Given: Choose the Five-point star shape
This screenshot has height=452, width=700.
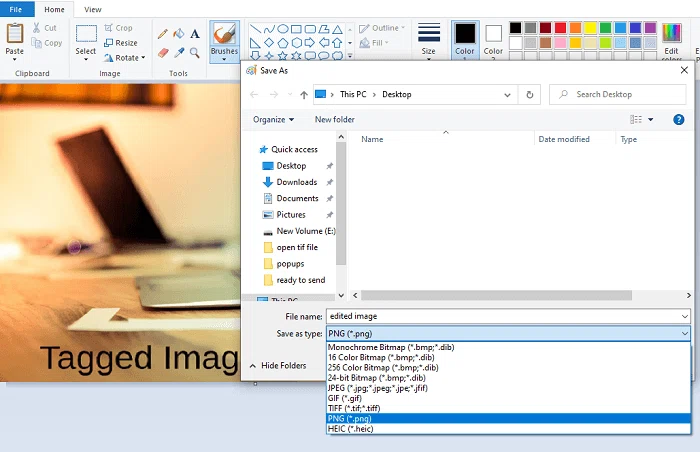Looking at the screenshot, I should (283, 56).
